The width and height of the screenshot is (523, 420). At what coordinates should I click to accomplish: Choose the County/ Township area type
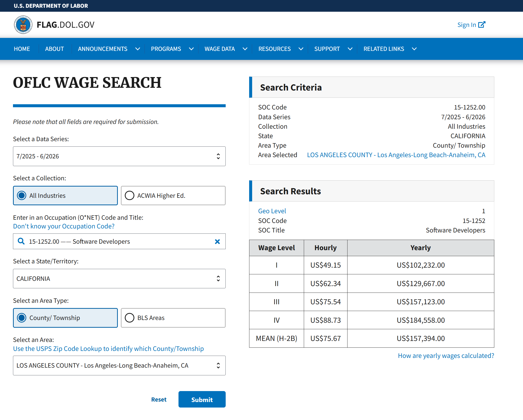coord(65,318)
